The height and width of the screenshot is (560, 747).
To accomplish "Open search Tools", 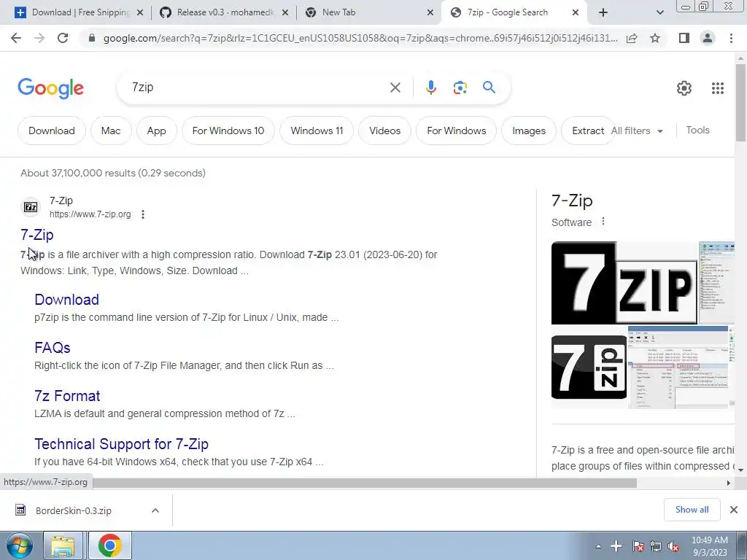I will pos(697,130).
